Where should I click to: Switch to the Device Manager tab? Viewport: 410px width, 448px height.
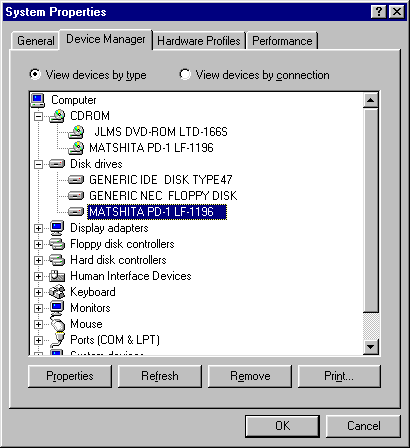click(106, 39)
